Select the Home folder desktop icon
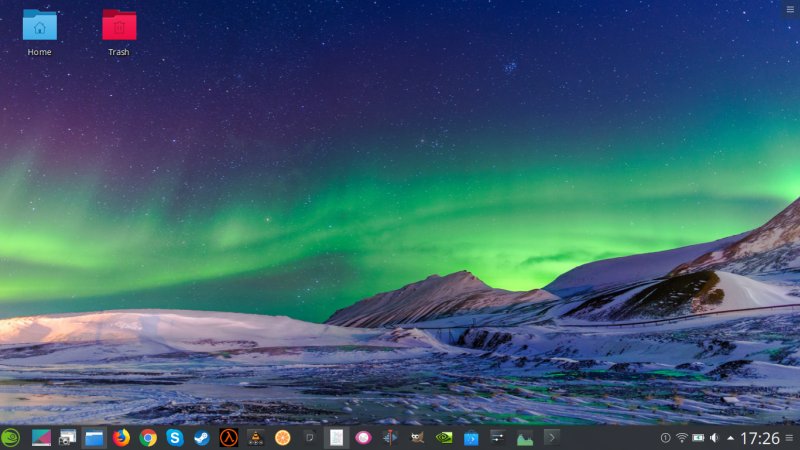Viewport: 800px width, 450px height. [39, 33]
